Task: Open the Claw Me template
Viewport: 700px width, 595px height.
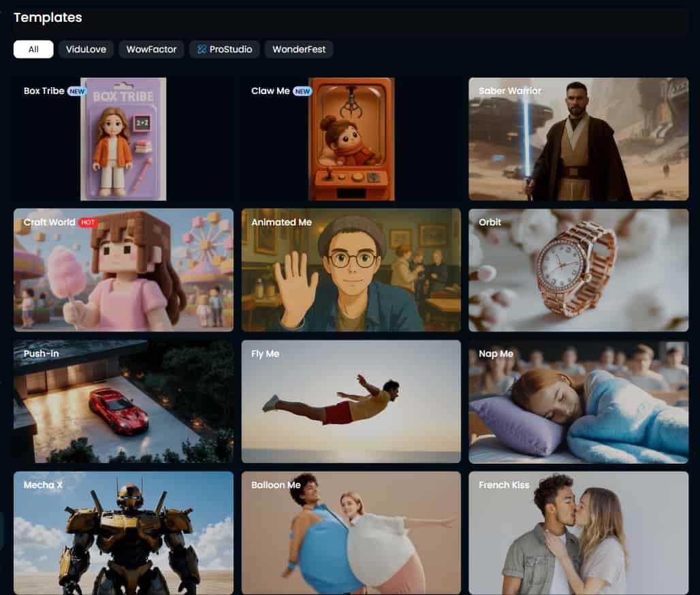Action: [351, 139]
